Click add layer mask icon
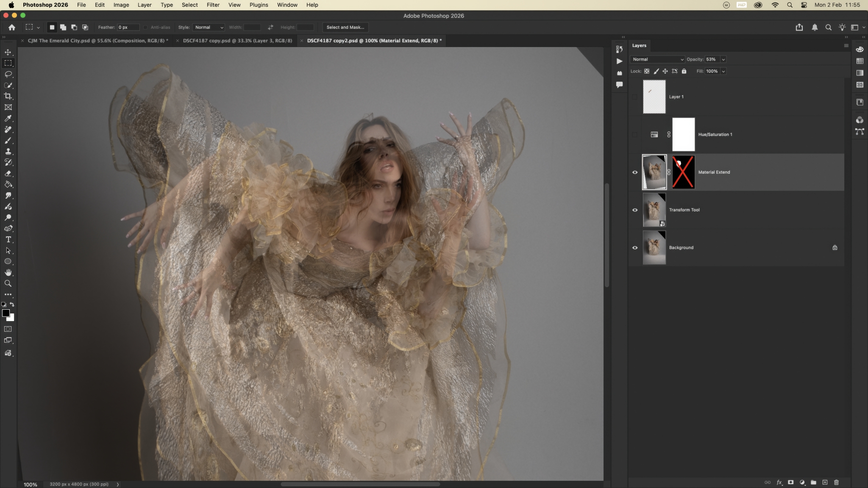This screenshot has width=868, height=488. tap(790, 482)
